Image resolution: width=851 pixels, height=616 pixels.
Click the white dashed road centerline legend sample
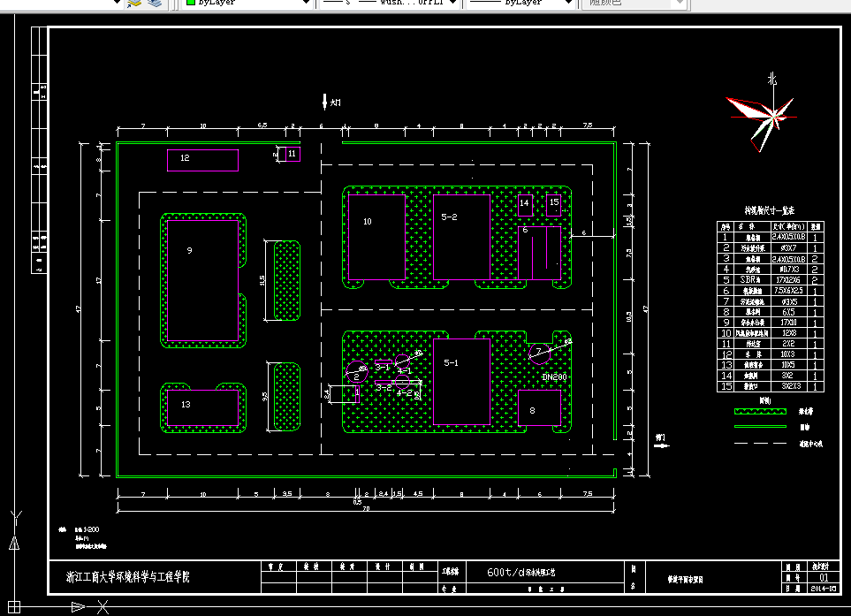(x=760, y=444)
